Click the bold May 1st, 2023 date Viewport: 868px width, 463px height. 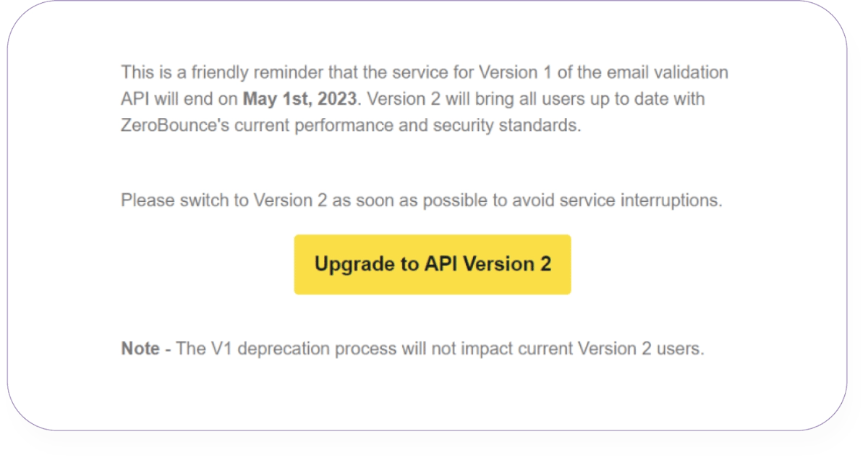click(x=300, y=98)
